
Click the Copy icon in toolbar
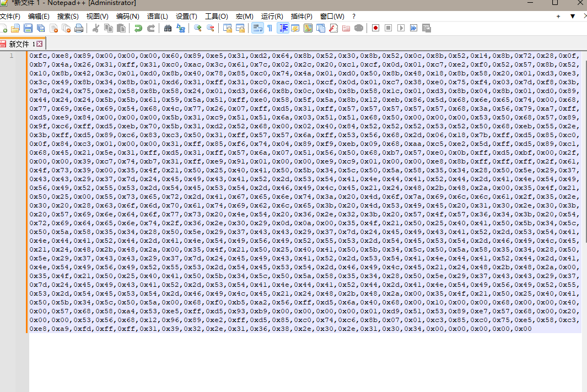(109, 28)
